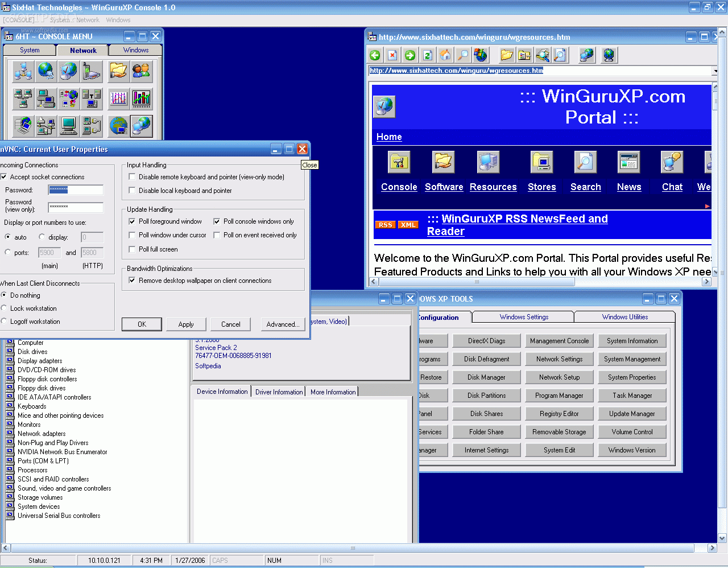Click the Stores icon on the portal page
The image size is (728, 568).
pyautogui.click(x=541, y=162)
